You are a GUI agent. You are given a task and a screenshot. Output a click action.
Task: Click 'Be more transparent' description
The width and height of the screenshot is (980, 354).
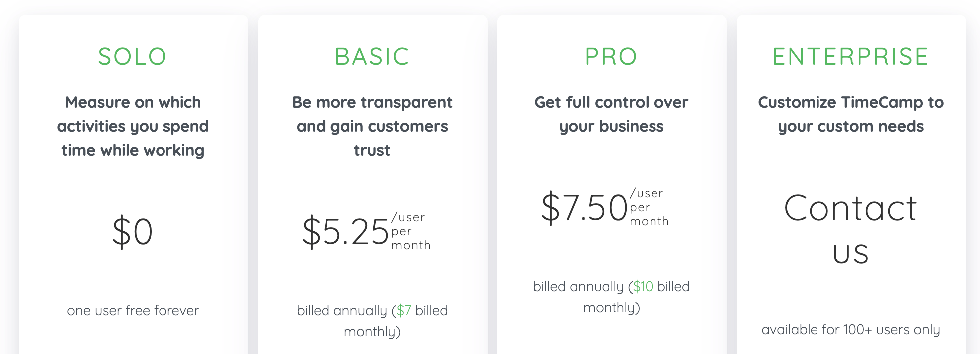pos(372,126)
